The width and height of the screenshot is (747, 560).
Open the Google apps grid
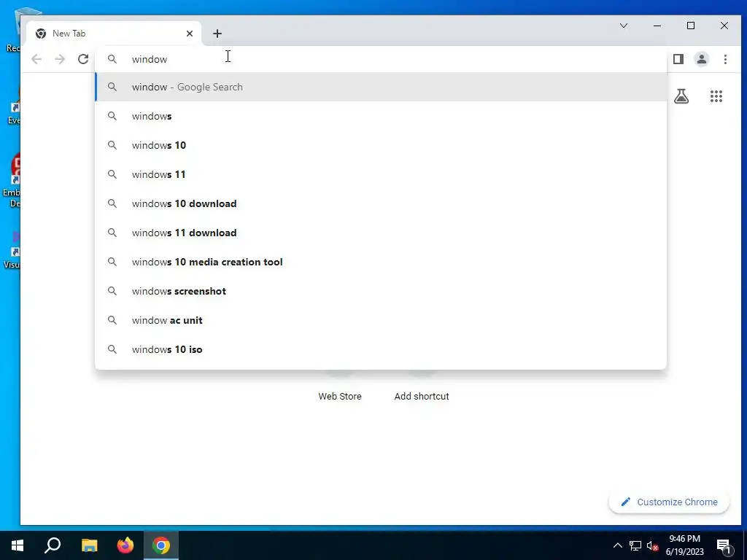716,97
